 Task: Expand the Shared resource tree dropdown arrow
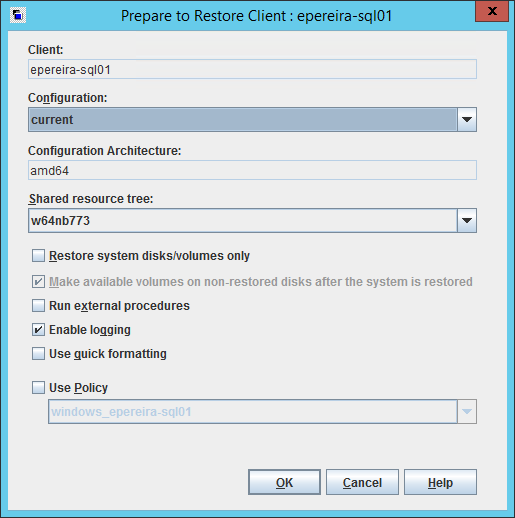coord(467,221)
